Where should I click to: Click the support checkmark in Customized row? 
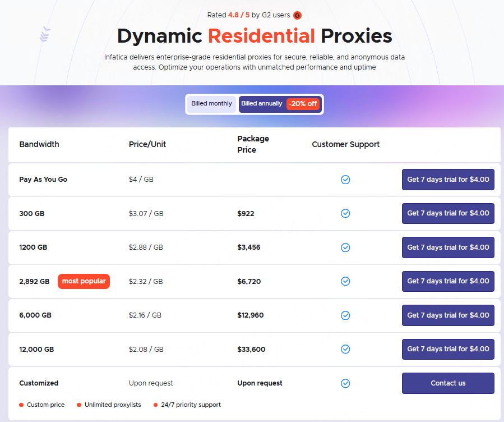coord(345,383)
